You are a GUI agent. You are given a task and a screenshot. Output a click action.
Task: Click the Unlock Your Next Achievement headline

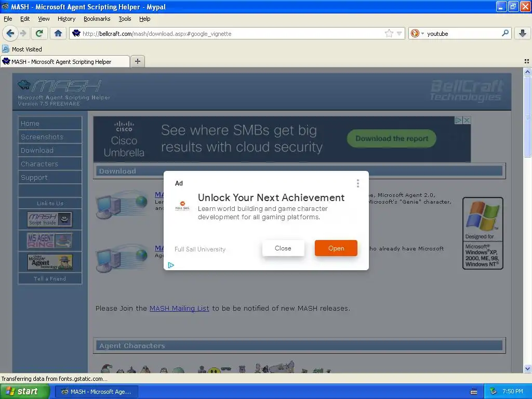[x=271, y=197]
